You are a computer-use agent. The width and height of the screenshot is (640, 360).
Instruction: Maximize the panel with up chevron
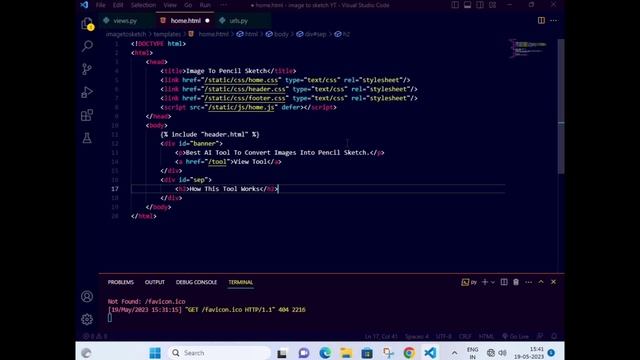[x=541, y=282]
